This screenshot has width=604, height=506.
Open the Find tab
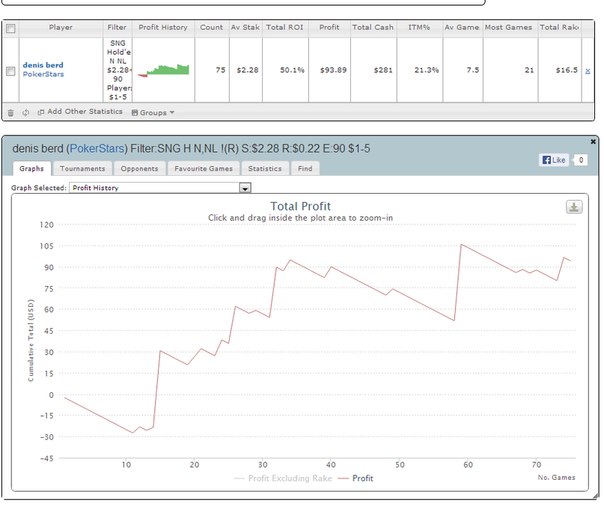pyautogui.click(x=305, y=169)
